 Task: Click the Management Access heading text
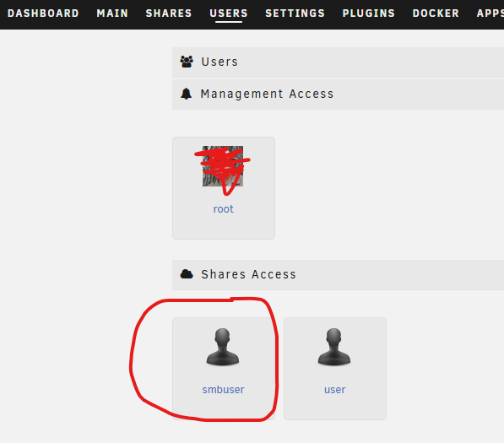pyautogui.click(x=267, y=94)
